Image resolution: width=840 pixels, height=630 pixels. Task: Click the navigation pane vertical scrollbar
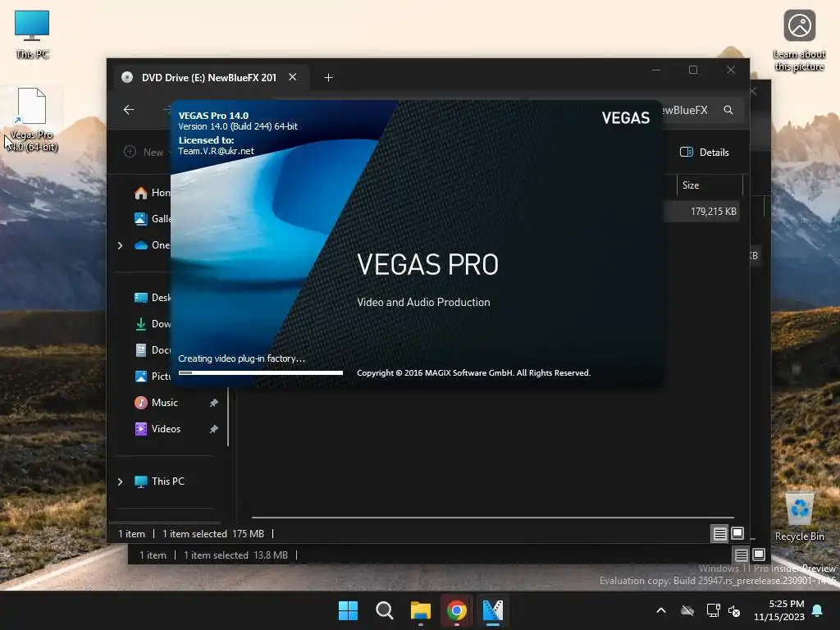(228, 417)
